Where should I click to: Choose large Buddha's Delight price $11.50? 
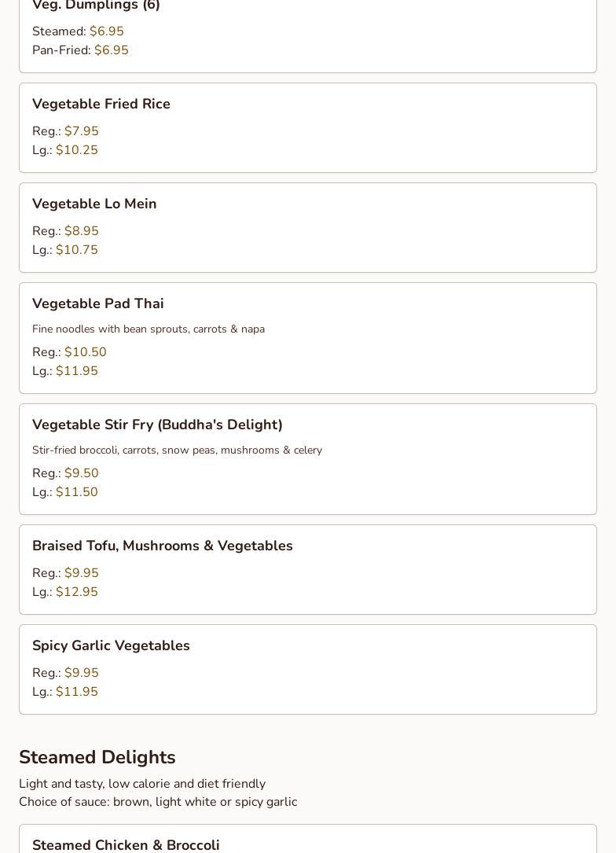[x=77, y=492]
